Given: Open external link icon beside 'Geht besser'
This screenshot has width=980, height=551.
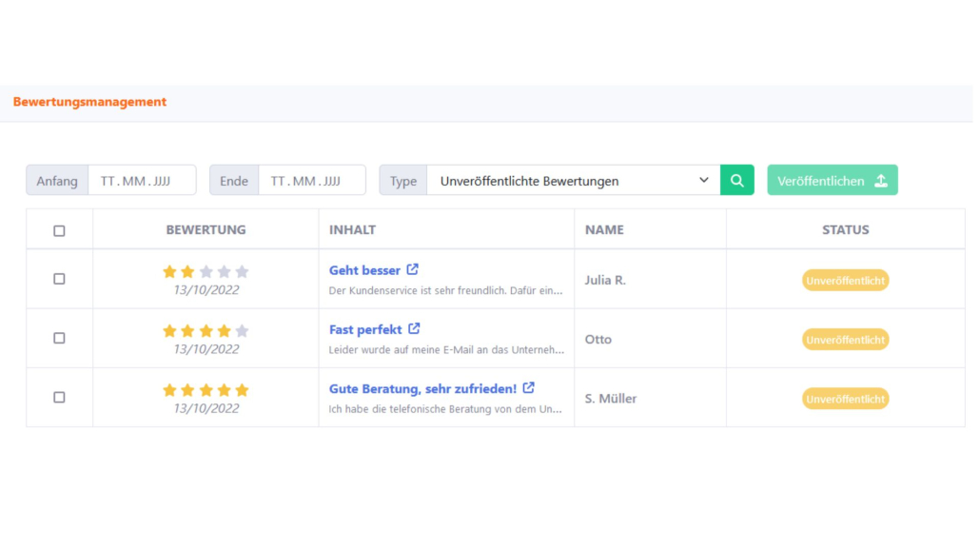Looking at the screenshot, I should (413, 270).
